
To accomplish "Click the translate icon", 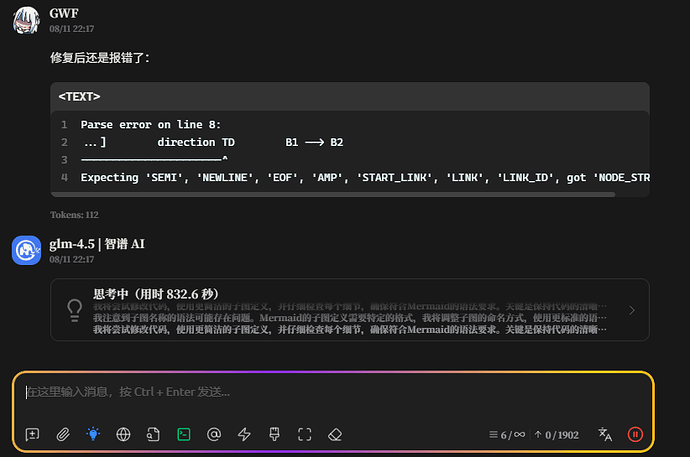I will click(x=605, y=435).
